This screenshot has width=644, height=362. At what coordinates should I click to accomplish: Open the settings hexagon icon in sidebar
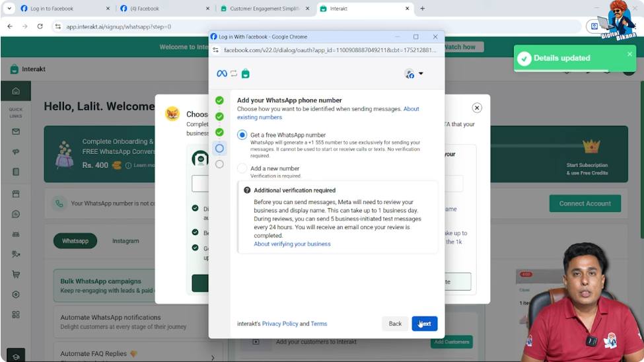pos(16,294)
